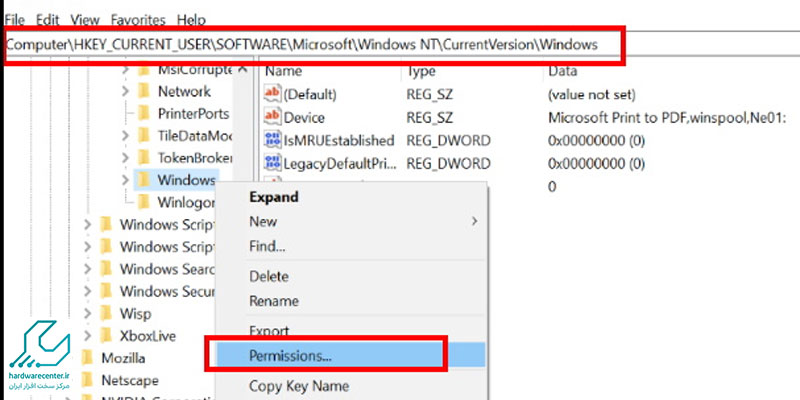
Task: Choose Copy Key Name in context menu
Action: [350, 386]
